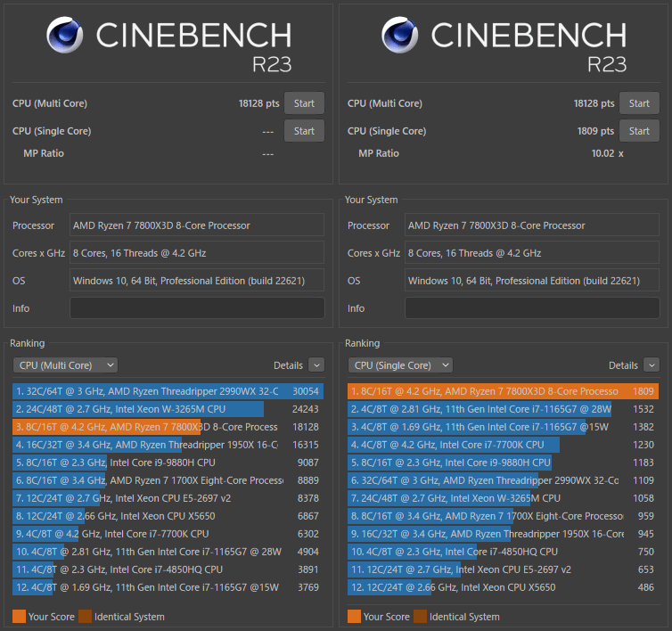This screenshot has height=631, width=672.
Task: Click Processor field in left window
Action: coord(197,225)
